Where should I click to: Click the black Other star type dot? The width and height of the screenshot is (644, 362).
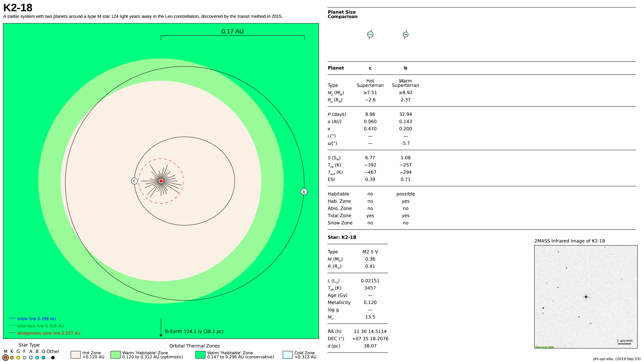[x=53, y=357]
